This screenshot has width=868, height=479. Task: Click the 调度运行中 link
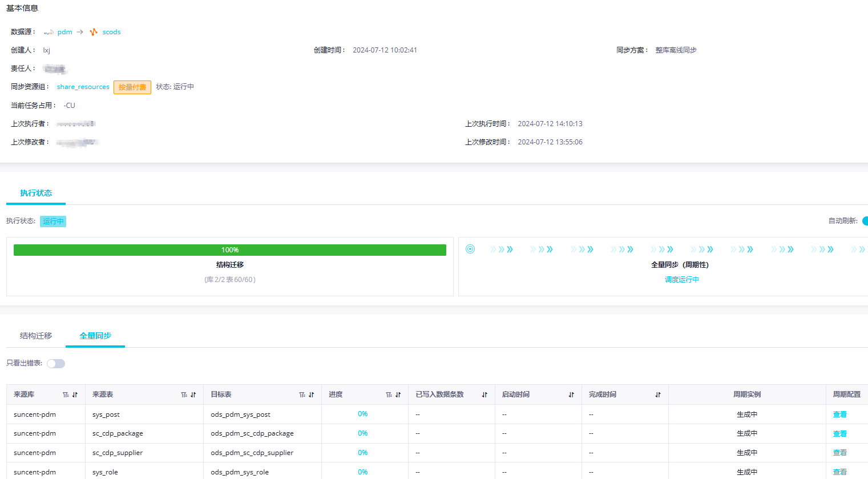[x=682, y=280]
